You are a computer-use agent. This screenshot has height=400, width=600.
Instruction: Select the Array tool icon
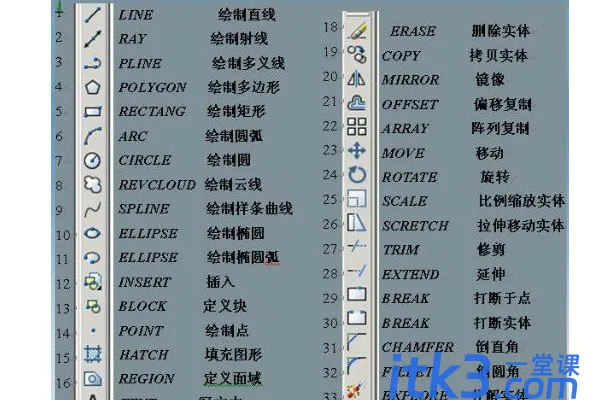coord(357,127)
